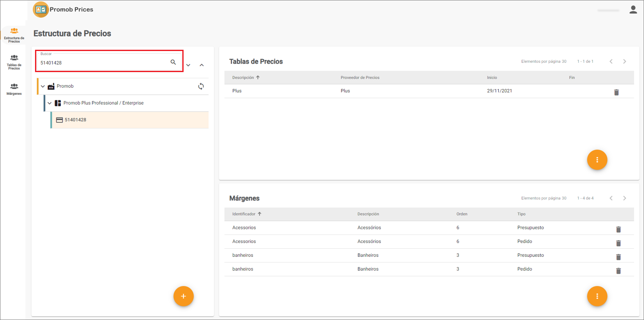The width and height of the screenshot is (644, 320).
Task: Sort Márgenes by Identificador
Action: click(x=247, y=214)
